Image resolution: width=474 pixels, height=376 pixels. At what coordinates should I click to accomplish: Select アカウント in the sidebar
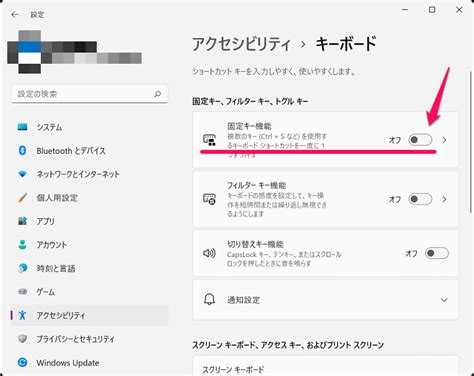click(x=89, y=245)
